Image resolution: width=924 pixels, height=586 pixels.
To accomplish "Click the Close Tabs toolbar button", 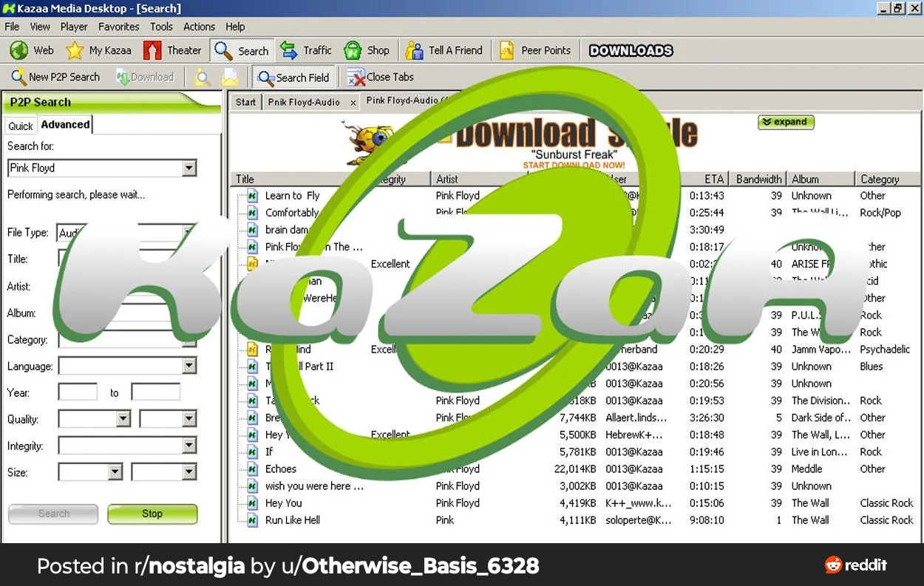I will click(381, 77).
